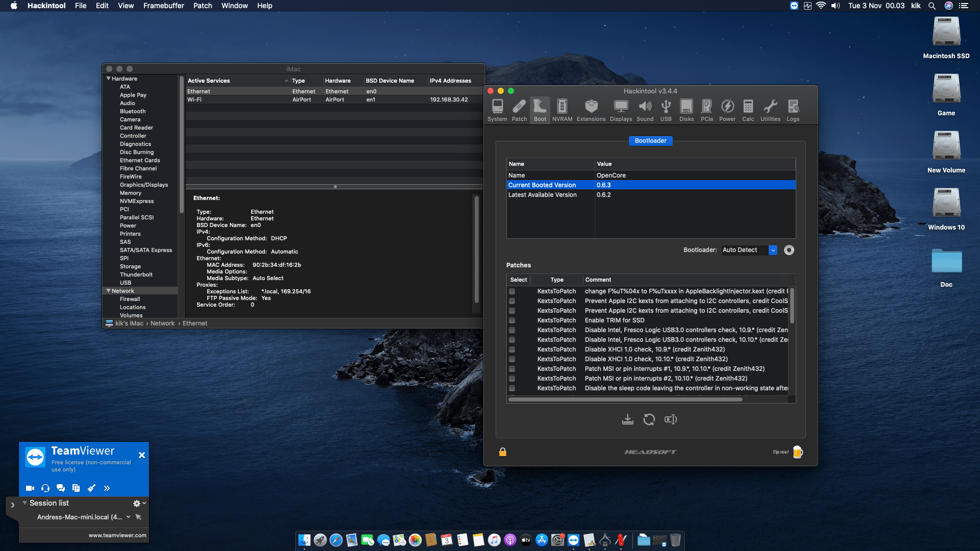
Task: Open the Extensions toolbar item
Action: tap(591, 110)
